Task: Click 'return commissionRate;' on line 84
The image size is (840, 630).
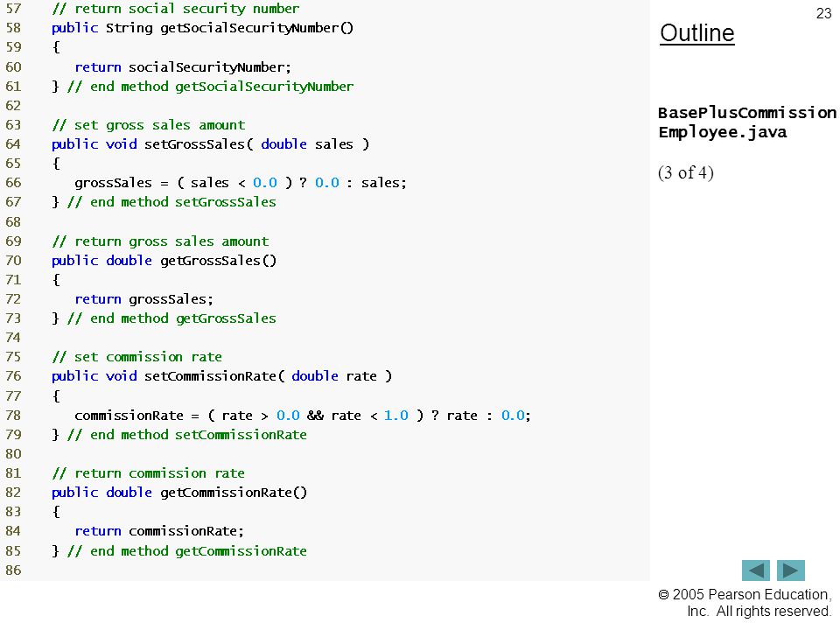Action: (159, 531)
